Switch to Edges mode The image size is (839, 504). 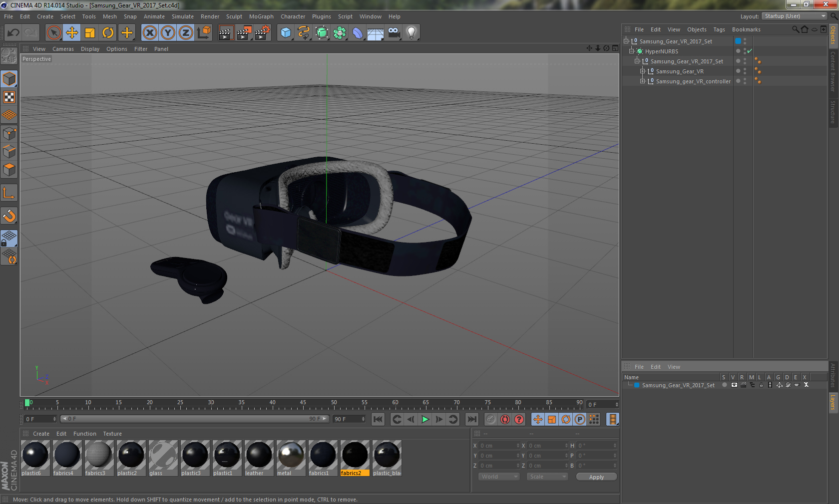pyautogui.click(x=9, y=151)
